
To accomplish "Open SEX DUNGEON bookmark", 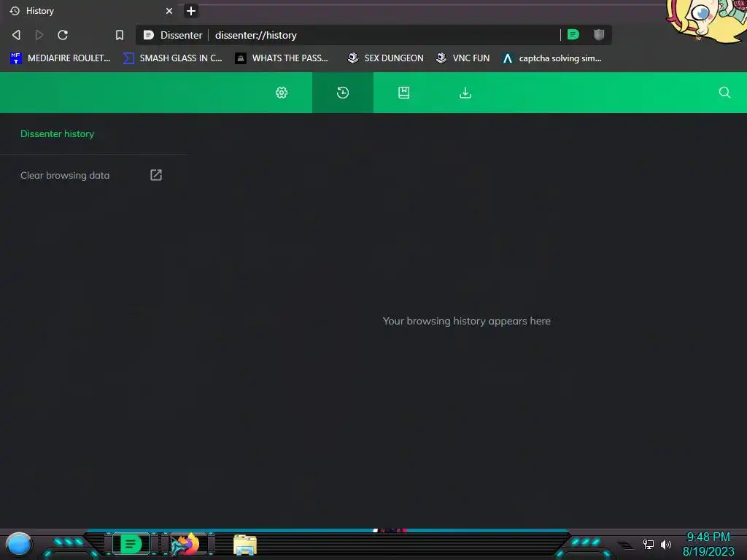I will [x=385, y=58].
